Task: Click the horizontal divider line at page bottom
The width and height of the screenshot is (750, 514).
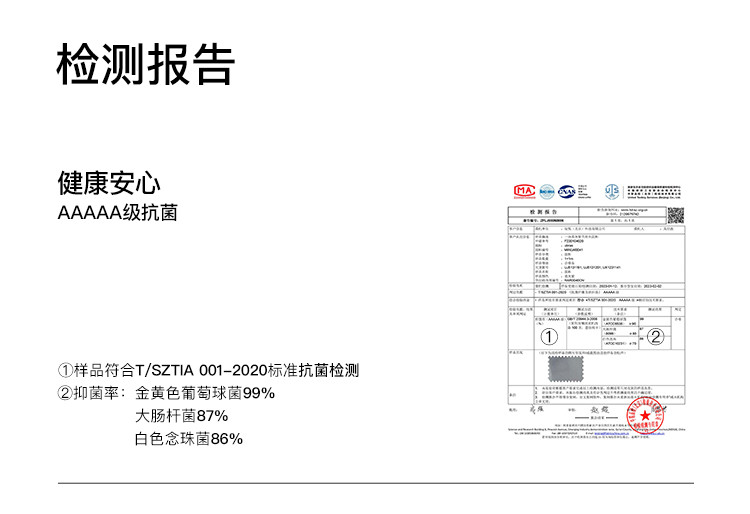Action: pos(374,483)
